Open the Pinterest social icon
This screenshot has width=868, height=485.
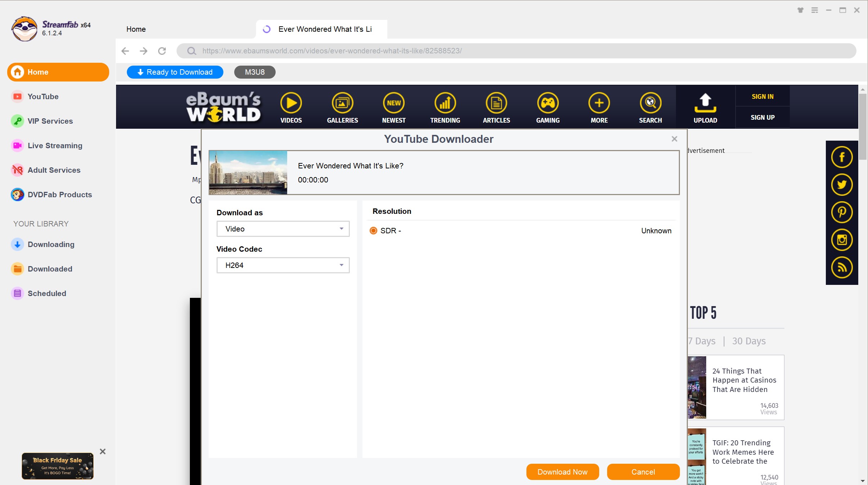pyautogui.click(x=842, y=212)
